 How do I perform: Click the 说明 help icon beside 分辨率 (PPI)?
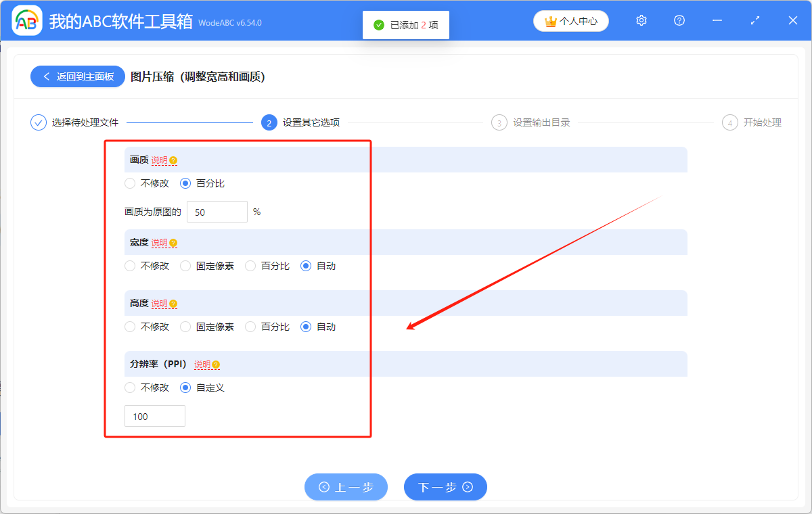(x=215, y=364)
